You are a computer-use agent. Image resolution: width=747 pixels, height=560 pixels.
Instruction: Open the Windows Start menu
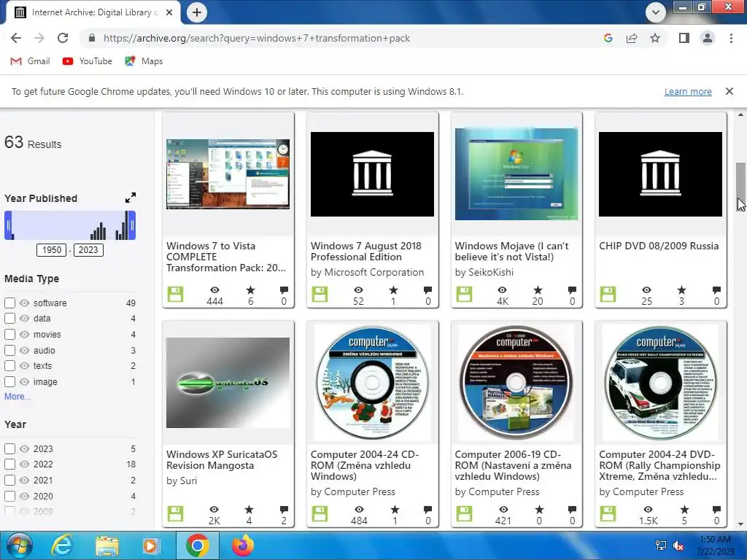pos(19,545)
